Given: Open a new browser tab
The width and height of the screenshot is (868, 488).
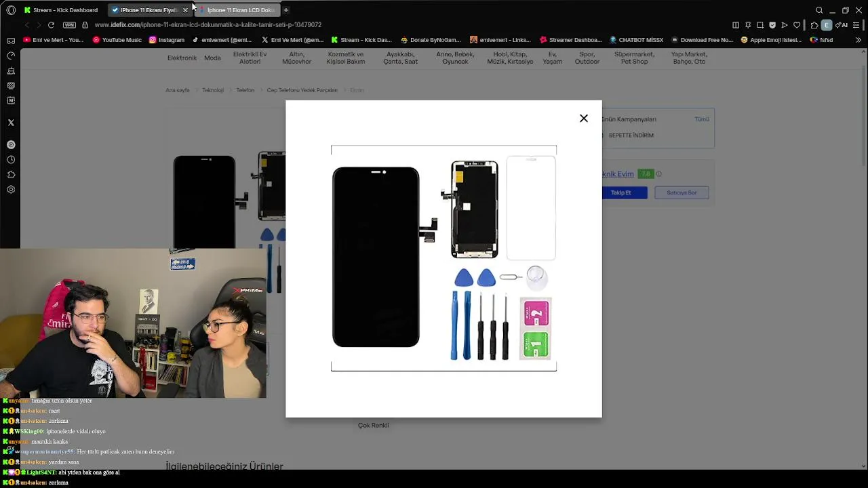Looking at the screenshot, I should click(285, 10).
